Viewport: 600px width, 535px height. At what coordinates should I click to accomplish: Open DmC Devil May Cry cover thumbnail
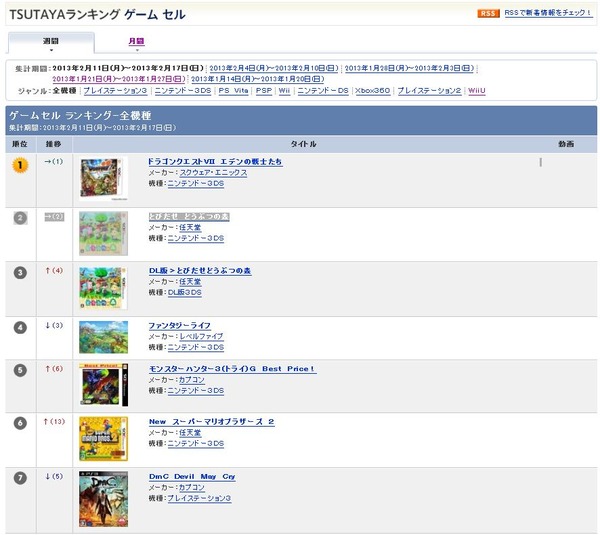[x=103, y=499]
